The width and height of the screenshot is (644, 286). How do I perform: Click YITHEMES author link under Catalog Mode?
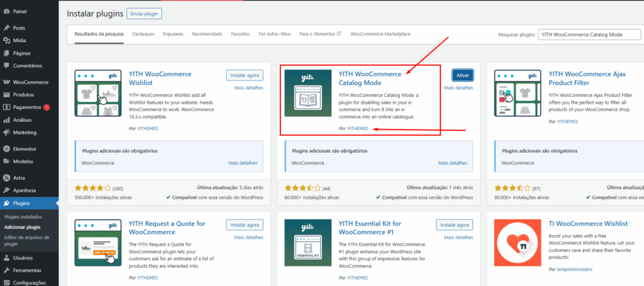pyautogui.click(x=358, y=128)
